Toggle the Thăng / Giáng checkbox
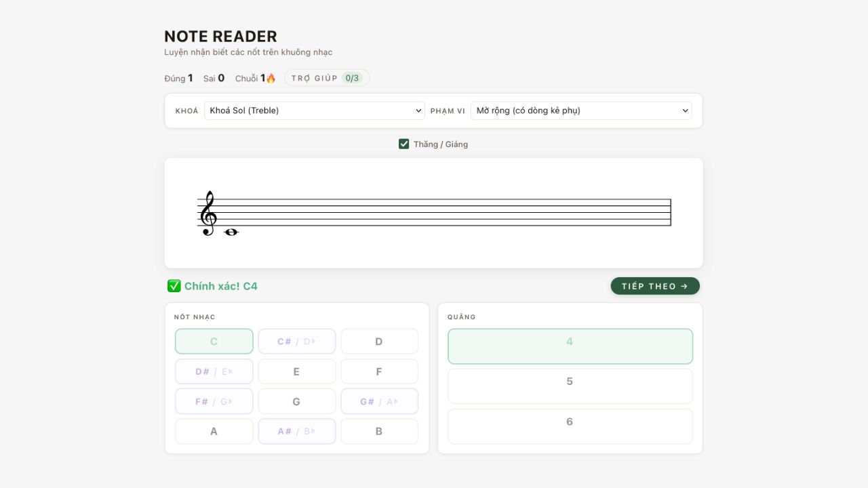Screen dimensions: 868x488 [x=404, y=144]
